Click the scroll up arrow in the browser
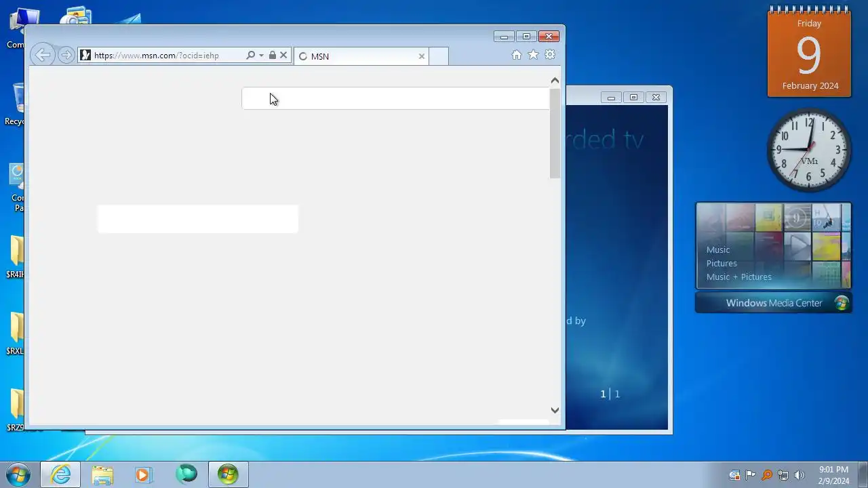This screenshot has height=488, width=868. 555,81
